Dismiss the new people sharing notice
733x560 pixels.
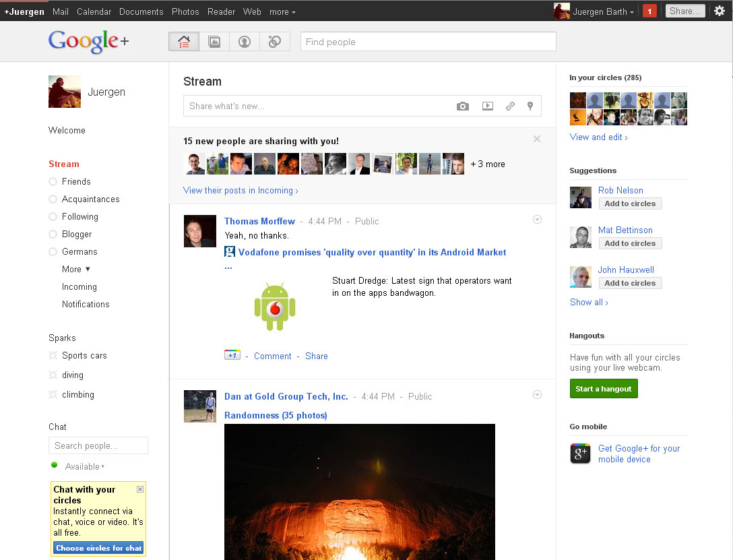[x=537, y=139]
